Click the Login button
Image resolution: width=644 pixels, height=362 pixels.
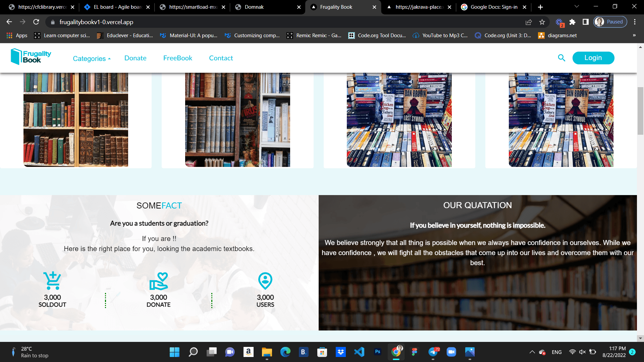[593, 58]
